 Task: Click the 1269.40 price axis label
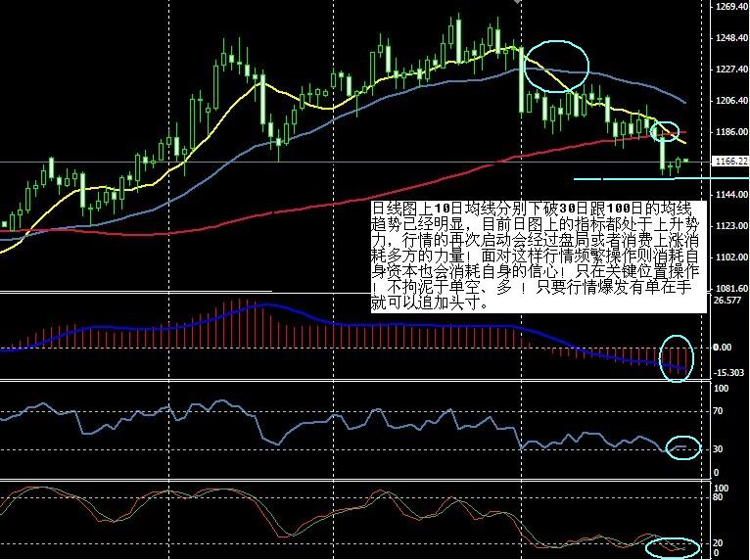(x=731, y=6)
